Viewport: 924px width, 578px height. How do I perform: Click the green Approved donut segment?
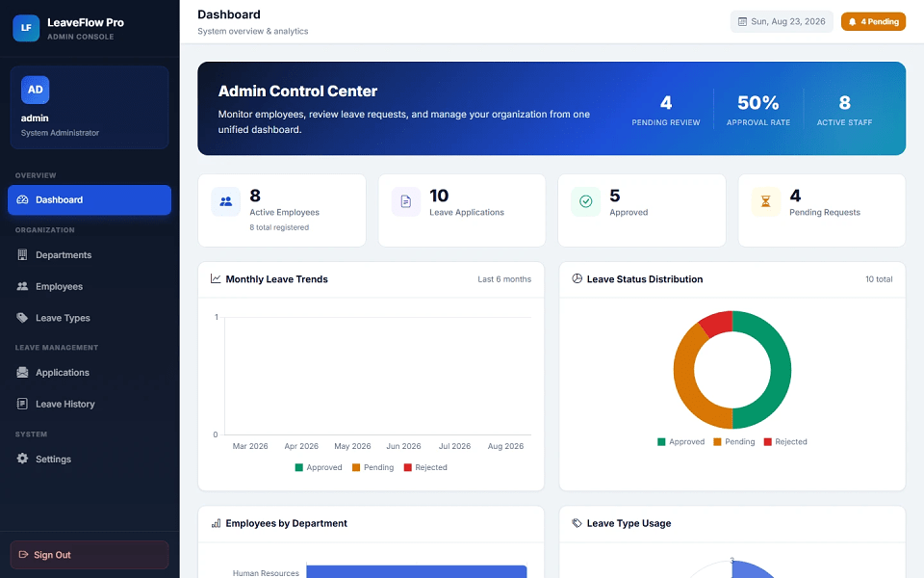pyautogui.click(x=781, y=370)
